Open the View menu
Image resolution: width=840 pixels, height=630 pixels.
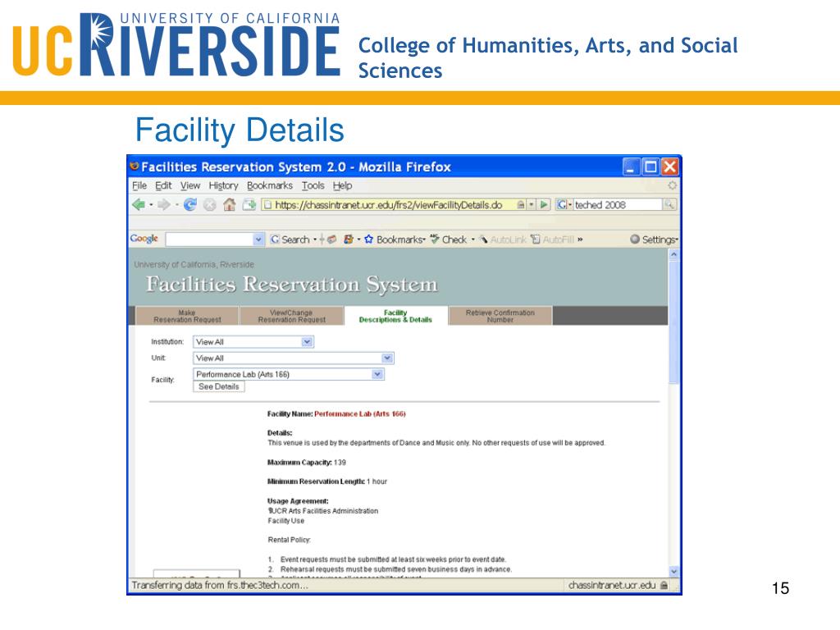pos(190,185)
